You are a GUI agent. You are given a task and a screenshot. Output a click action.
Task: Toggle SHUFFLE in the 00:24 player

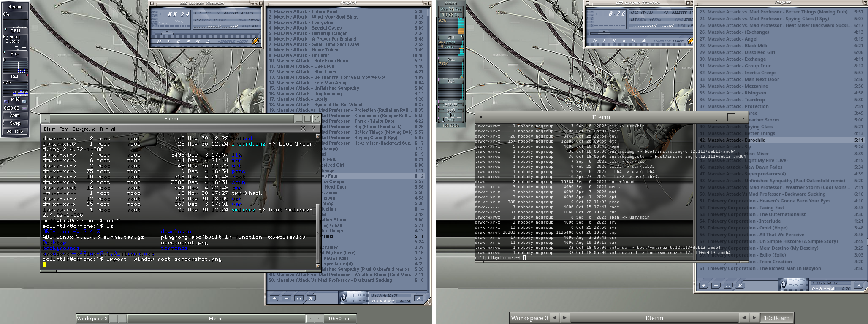(227, 41)
